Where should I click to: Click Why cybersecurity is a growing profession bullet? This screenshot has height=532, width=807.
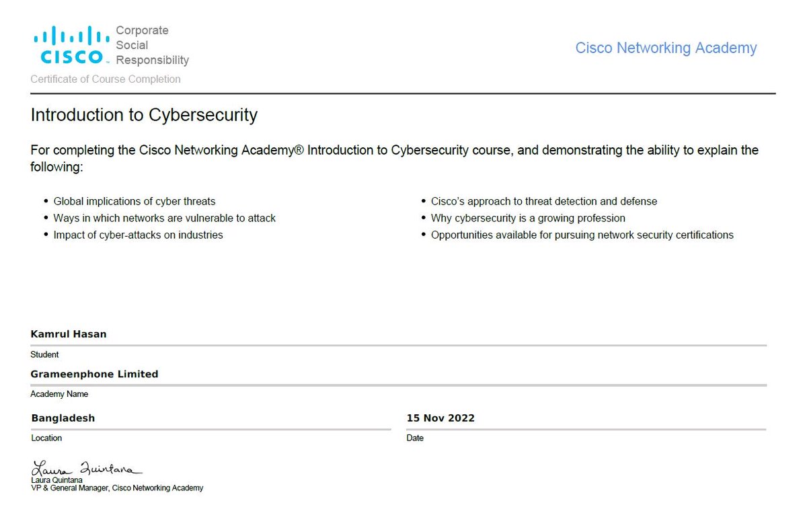coord(528,218)
